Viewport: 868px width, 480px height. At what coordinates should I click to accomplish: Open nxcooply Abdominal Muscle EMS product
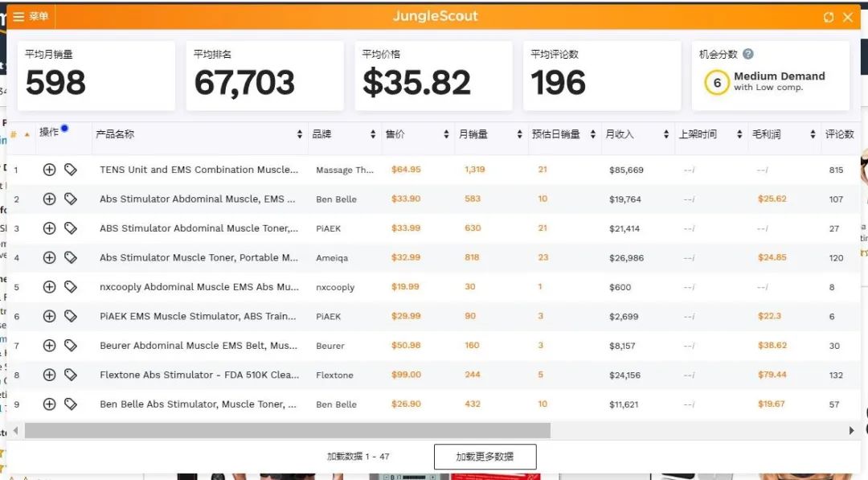click(199, 287)
